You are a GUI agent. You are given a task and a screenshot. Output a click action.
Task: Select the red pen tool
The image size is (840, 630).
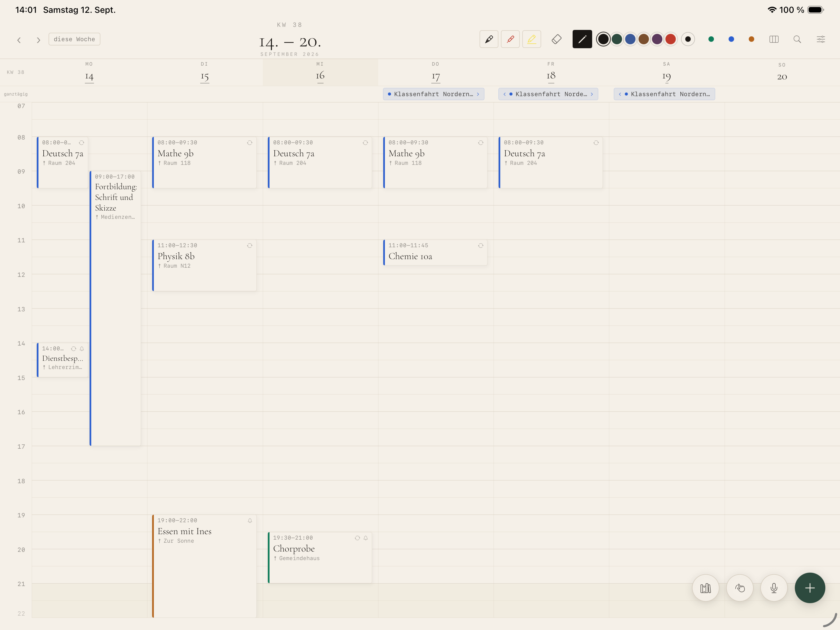point(510,39)
